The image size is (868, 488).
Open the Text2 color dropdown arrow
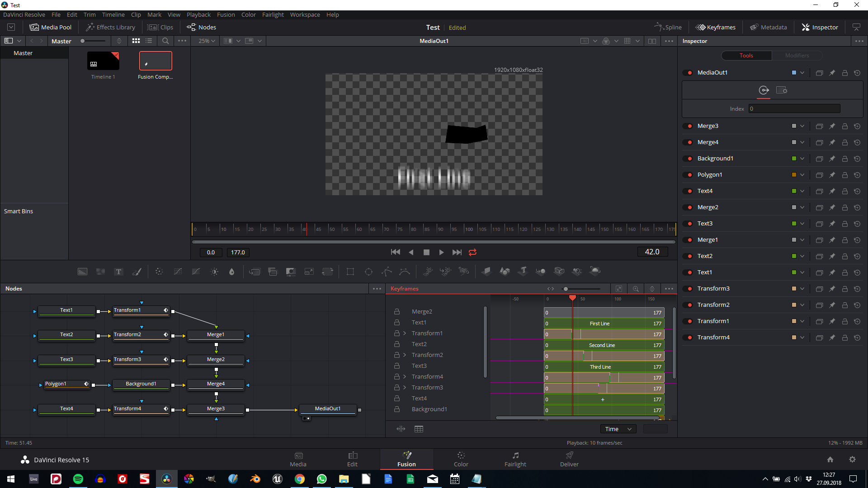coord(802,256)
